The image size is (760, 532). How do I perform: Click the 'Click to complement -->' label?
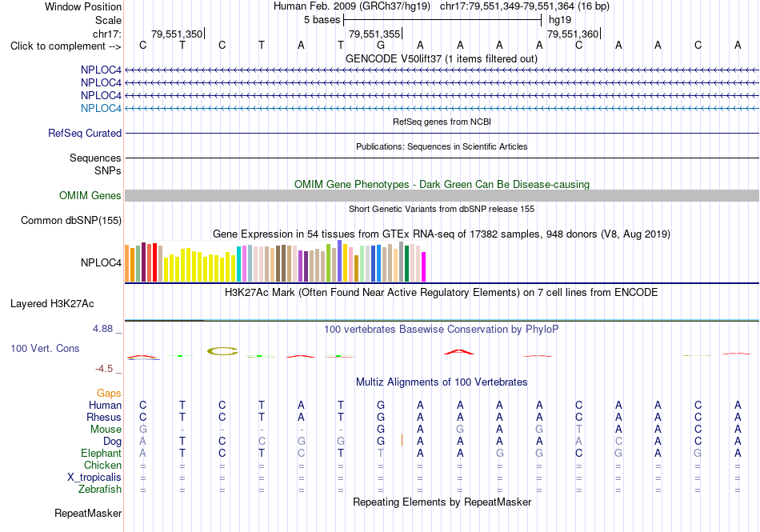click(x=66, y=46)
